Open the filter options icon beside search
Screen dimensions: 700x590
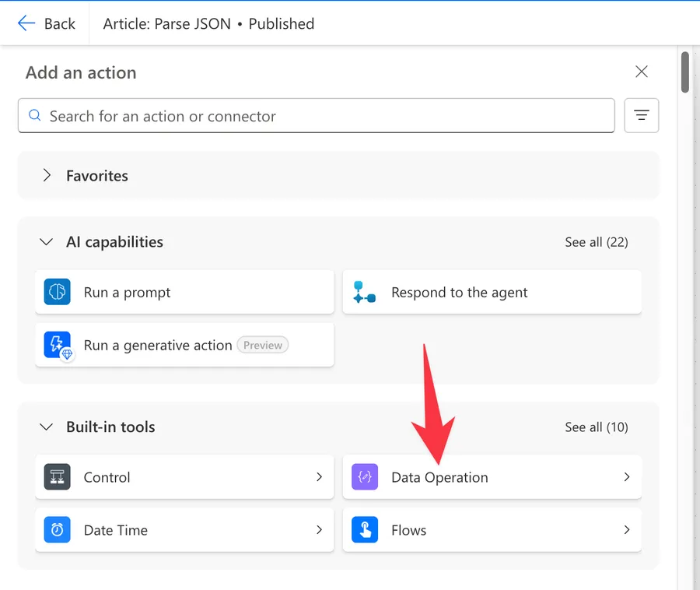coord(642,116)
